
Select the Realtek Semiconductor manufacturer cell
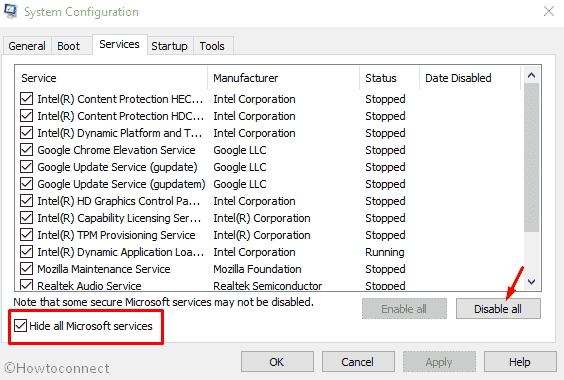(x=268, y=286)
